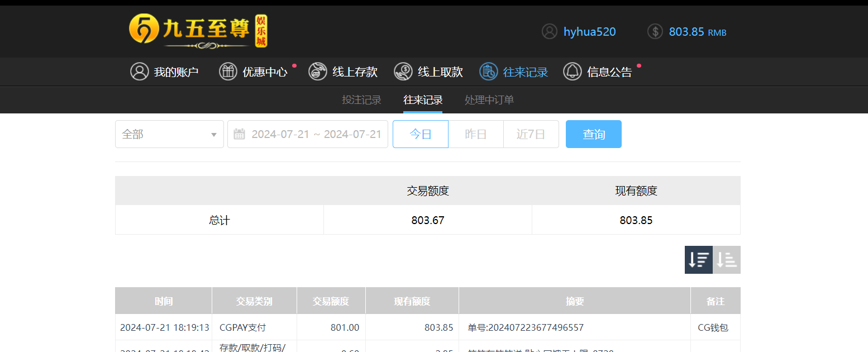
Task: Click the 优惠中心 promotions gift icon
Action: point(228,72)
